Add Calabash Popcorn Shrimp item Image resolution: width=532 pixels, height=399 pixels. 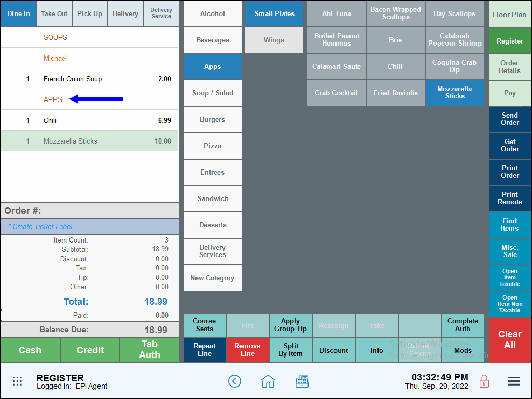(454, 40)
